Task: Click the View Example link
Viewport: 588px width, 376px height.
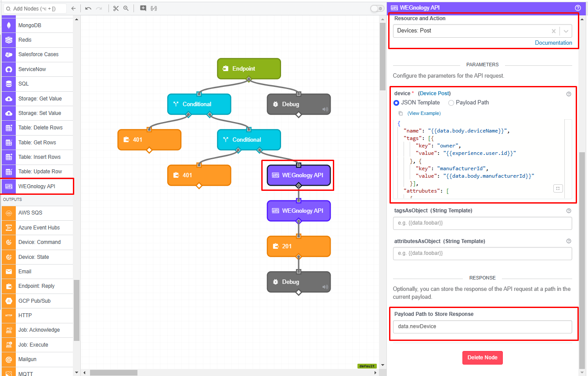Action: (x=424, y=113)
